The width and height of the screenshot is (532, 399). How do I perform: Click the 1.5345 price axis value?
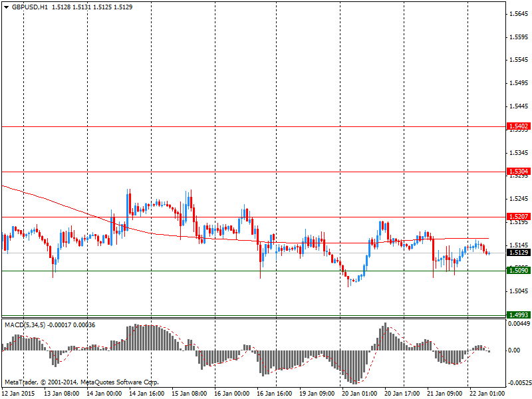[519, 153]
